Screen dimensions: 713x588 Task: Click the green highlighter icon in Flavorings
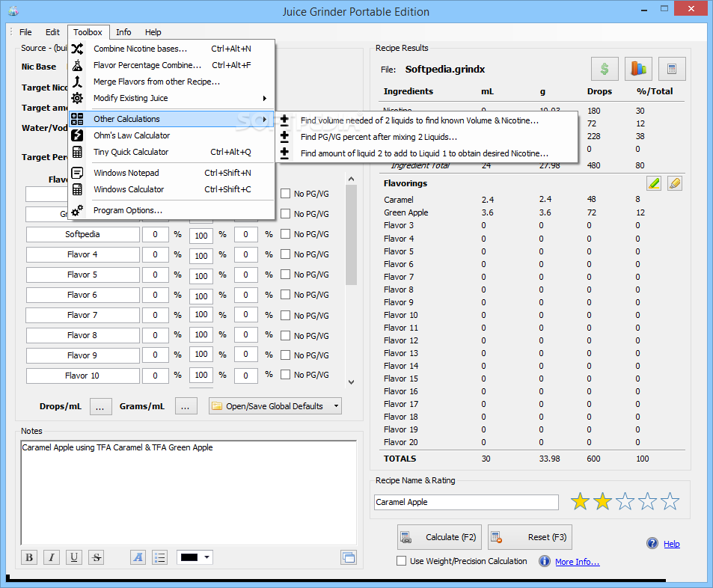pyautogui.click(x=654, y=184)
